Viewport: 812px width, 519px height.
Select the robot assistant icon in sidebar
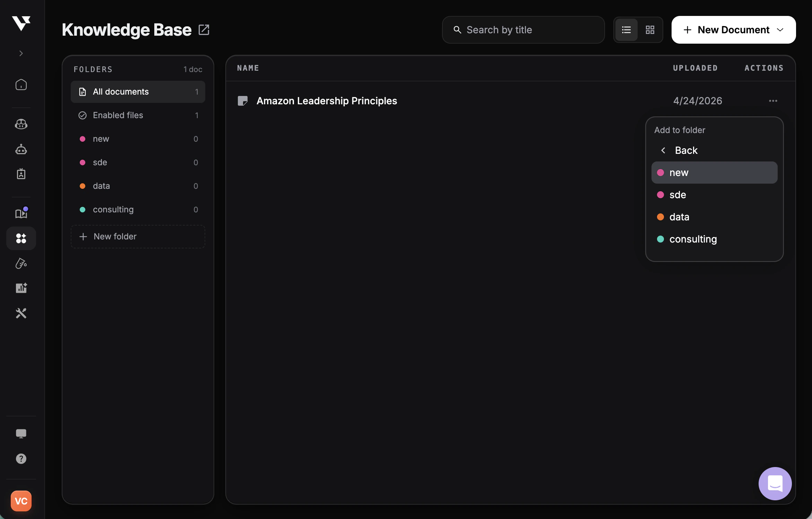(x=21, y=149)
